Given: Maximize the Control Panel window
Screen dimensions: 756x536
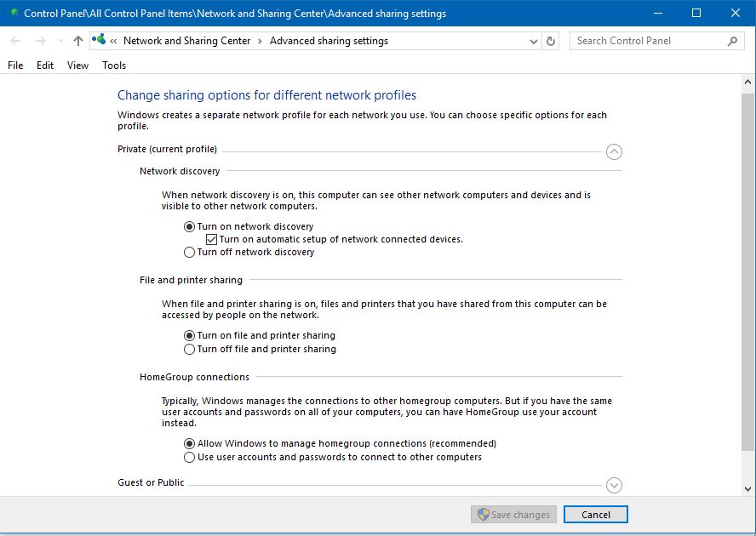Looking at the screenshot, I should pyautogui.click(x=696, y=13).
